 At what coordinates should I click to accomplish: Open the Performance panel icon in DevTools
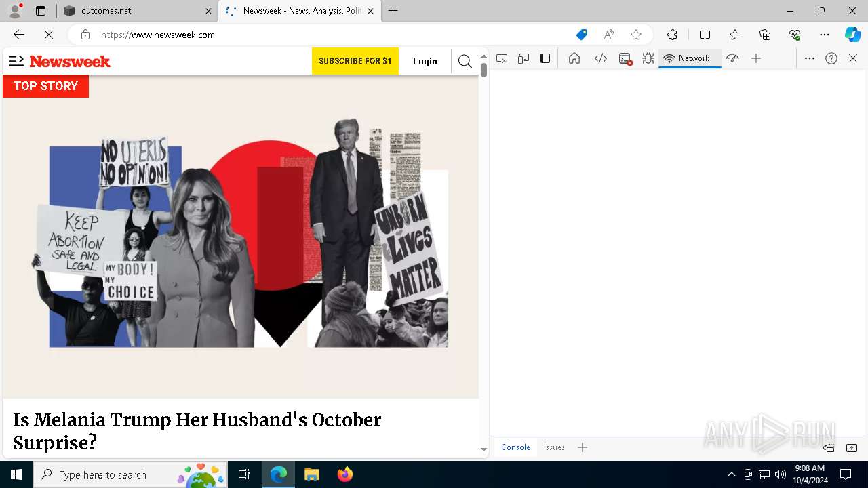(732, 58)
